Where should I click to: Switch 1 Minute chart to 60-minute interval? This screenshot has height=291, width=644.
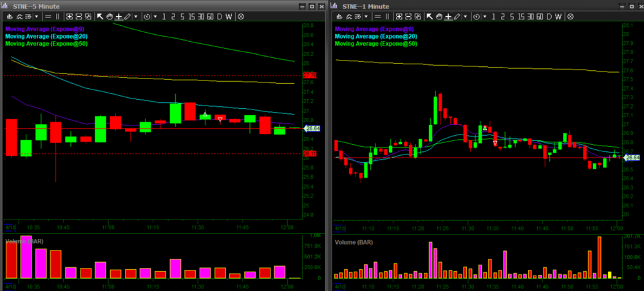(x=539, y=16)
